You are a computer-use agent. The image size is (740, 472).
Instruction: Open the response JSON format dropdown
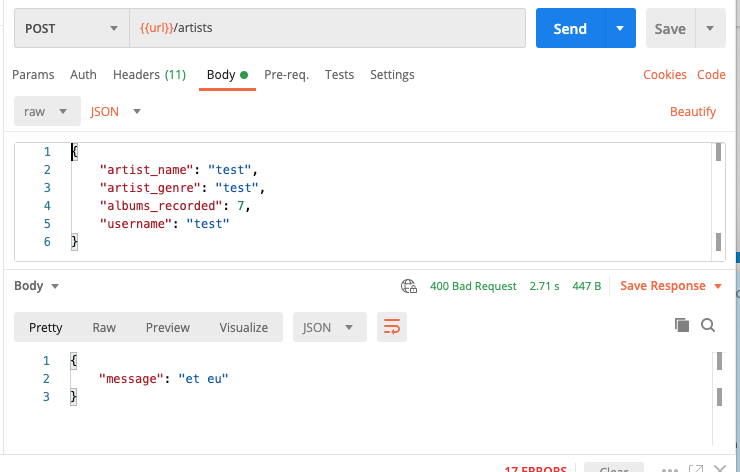pos(329,327)
